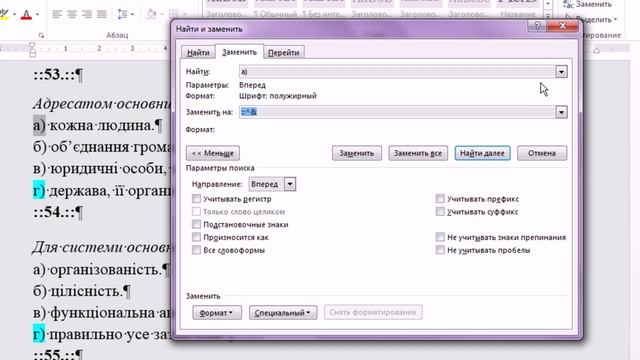
Task: Open the Формат dropdown button
Action: point(217,313)
